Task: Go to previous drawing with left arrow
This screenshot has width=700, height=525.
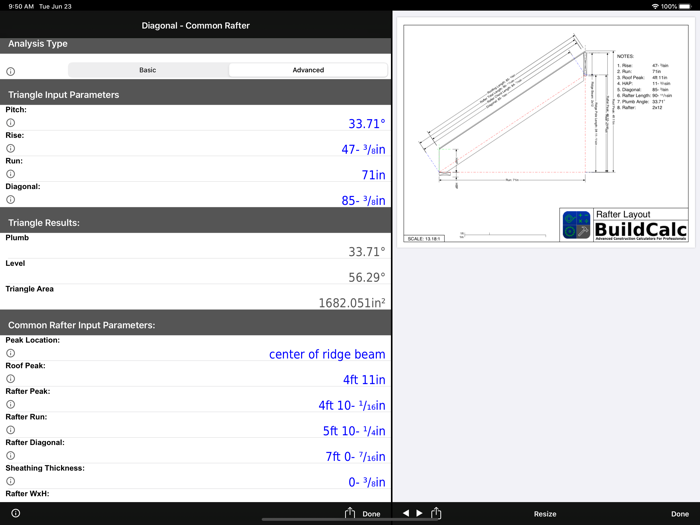Action: click(x=406, y=513)
